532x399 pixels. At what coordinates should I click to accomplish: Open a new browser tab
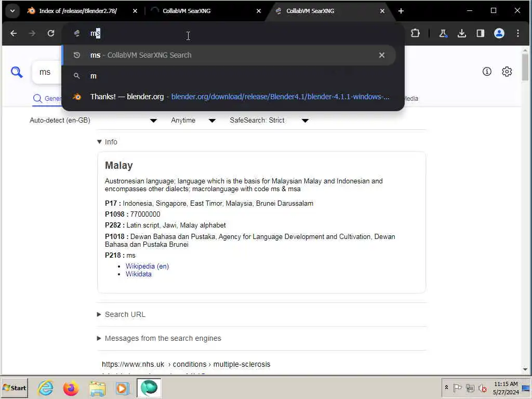401,11
